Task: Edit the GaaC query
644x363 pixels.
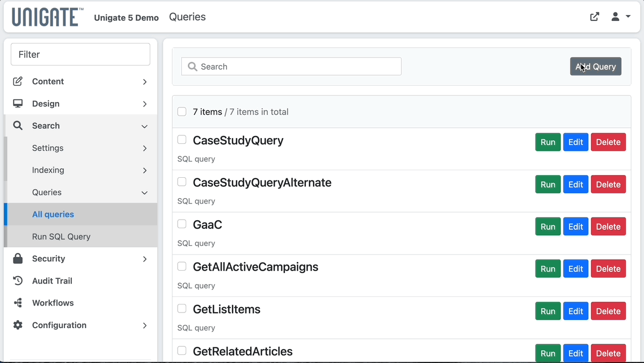Action: point(576,227)
